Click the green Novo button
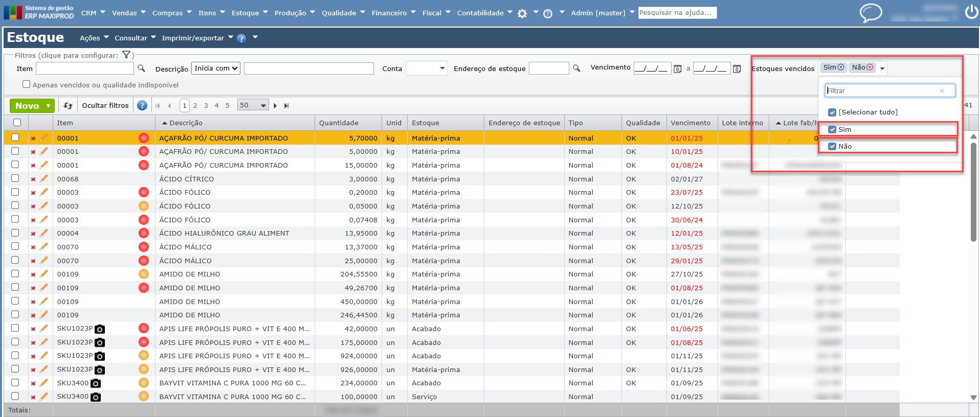This screenshot has width=980, height=417. 27,106
